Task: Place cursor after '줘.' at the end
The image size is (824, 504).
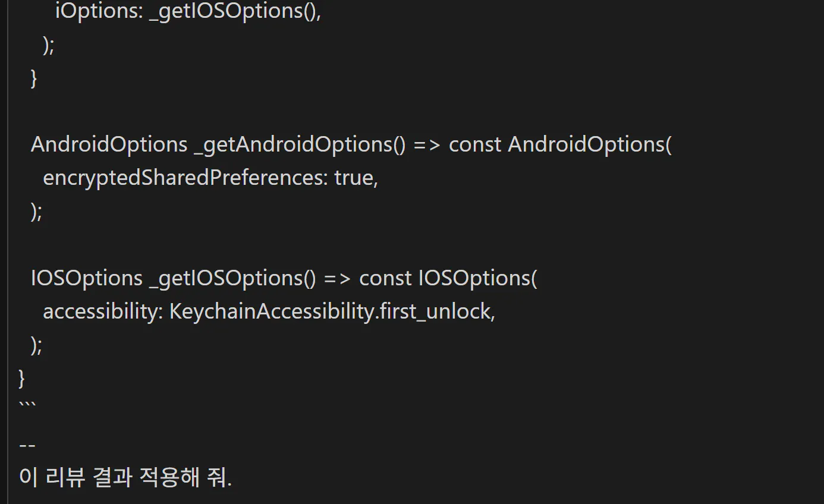Action: point(232,477)
